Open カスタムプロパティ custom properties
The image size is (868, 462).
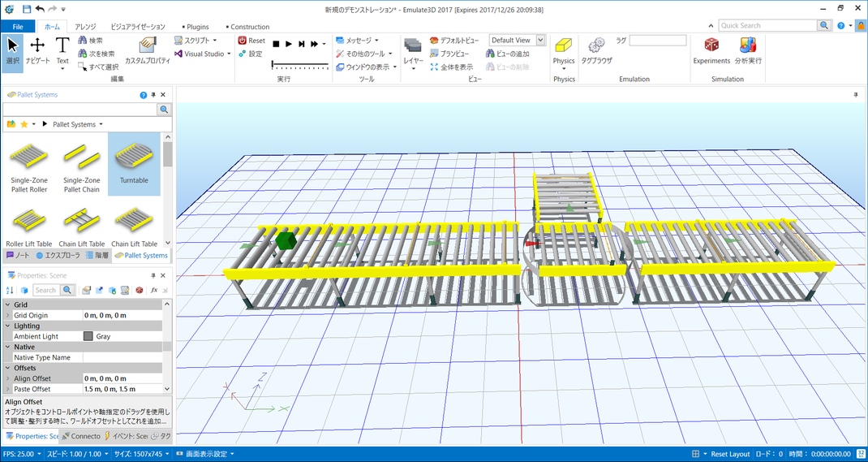pos(148,51)
